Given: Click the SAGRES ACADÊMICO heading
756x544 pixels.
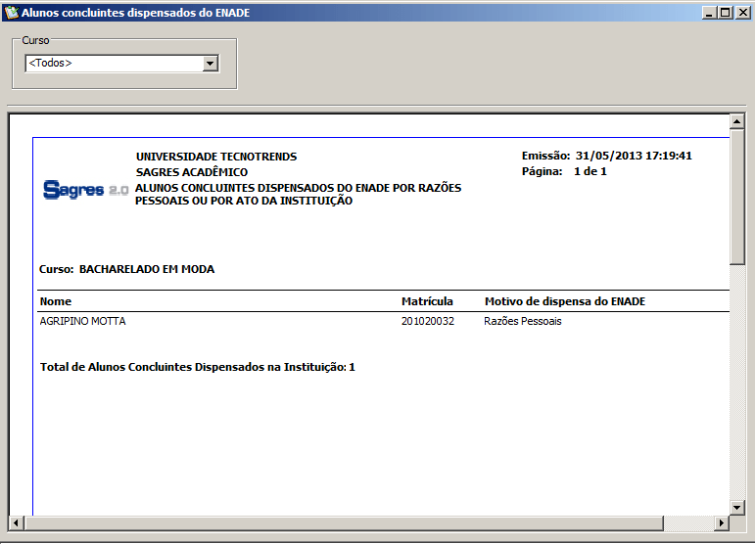Looking at the screenshot, I should 192,172.
